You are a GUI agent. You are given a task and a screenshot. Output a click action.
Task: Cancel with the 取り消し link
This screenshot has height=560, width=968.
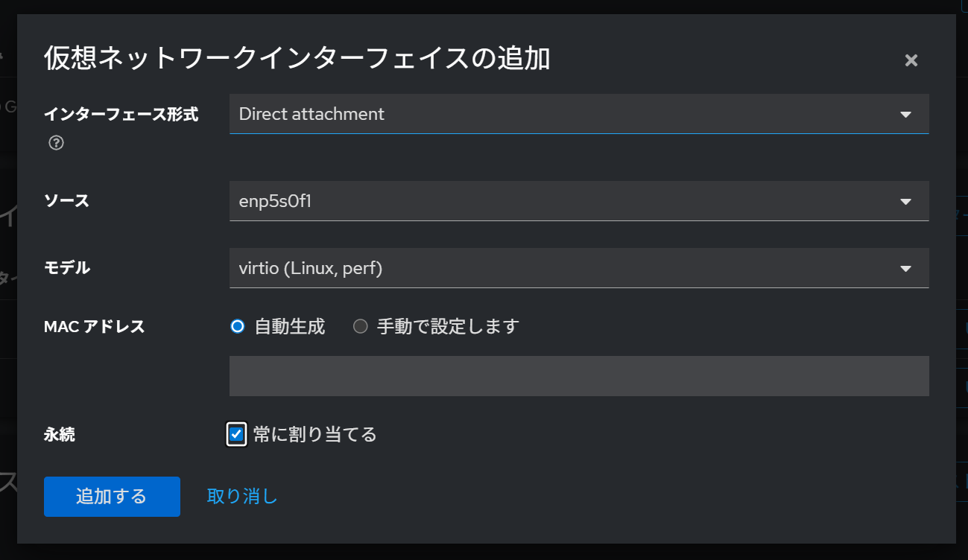241,496
